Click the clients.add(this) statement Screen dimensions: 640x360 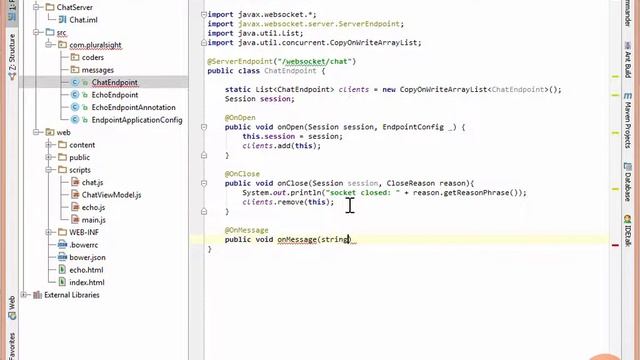(x=282, y=146)
